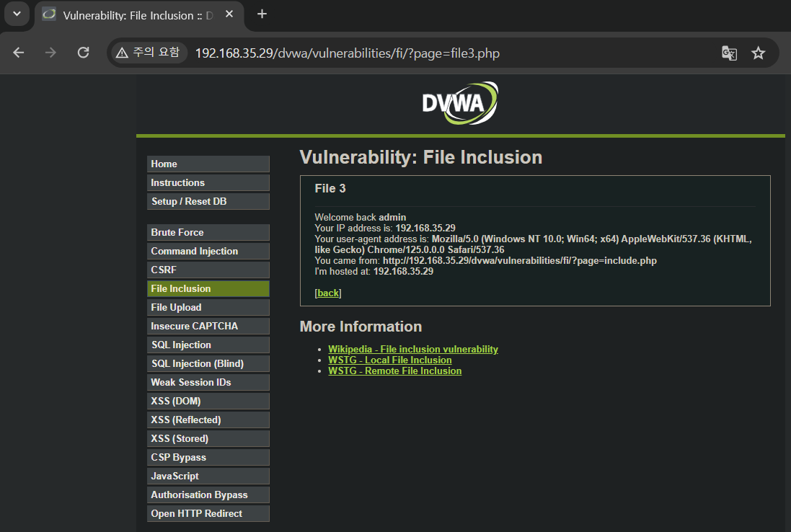Open WSTG - Local File Inclusion link
This screenshot has height=532, width=791.
coord(389,360)
